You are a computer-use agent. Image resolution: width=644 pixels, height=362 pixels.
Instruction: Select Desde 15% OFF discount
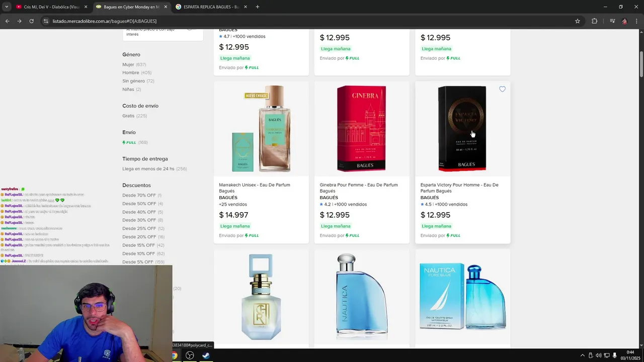tap(143, 245)
